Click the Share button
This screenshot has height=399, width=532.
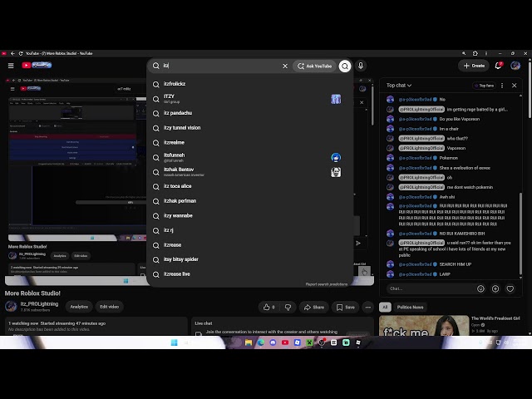point(314,307)
